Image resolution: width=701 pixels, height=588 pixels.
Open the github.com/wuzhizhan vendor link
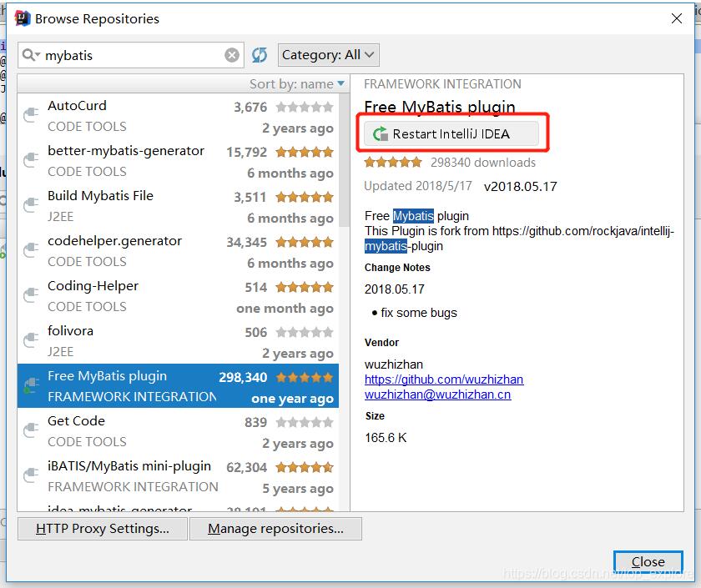444,379
